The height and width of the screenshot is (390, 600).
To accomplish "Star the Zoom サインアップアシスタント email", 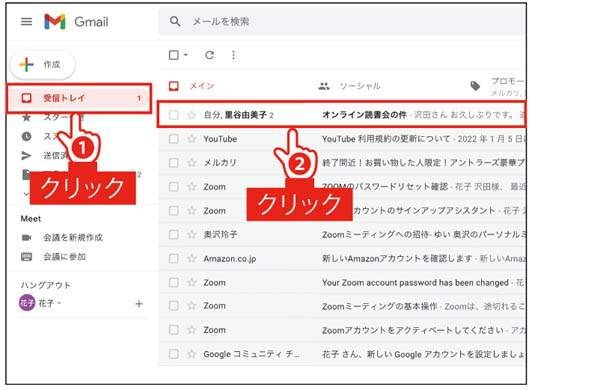I will (x=192, y=211).
